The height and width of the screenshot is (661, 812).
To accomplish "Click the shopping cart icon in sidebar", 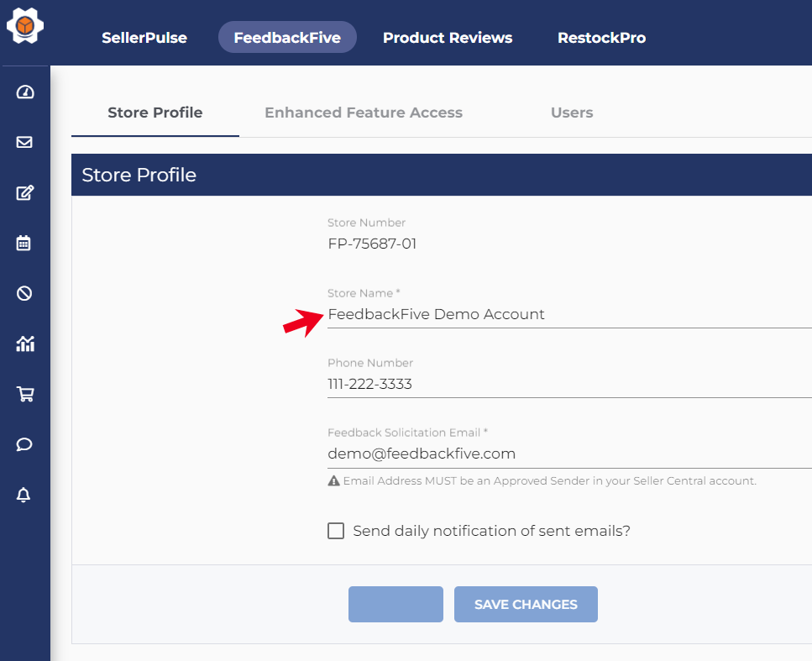I will pyautogui.click(x=24, y=394).
